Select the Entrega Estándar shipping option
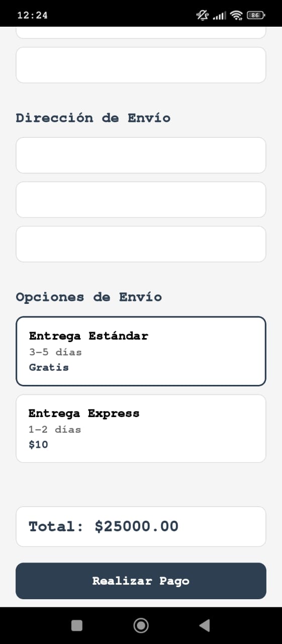282x644 pixels. click(141, 351)
